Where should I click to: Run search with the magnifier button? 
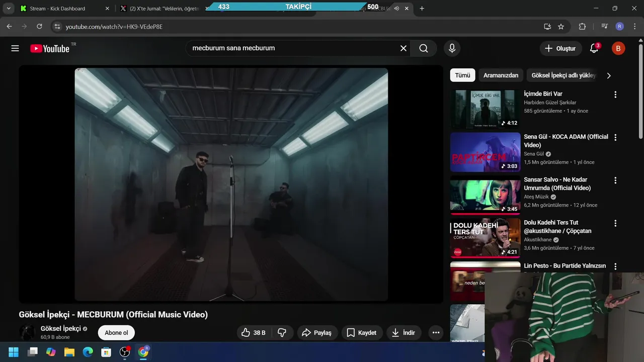point(424,48)
